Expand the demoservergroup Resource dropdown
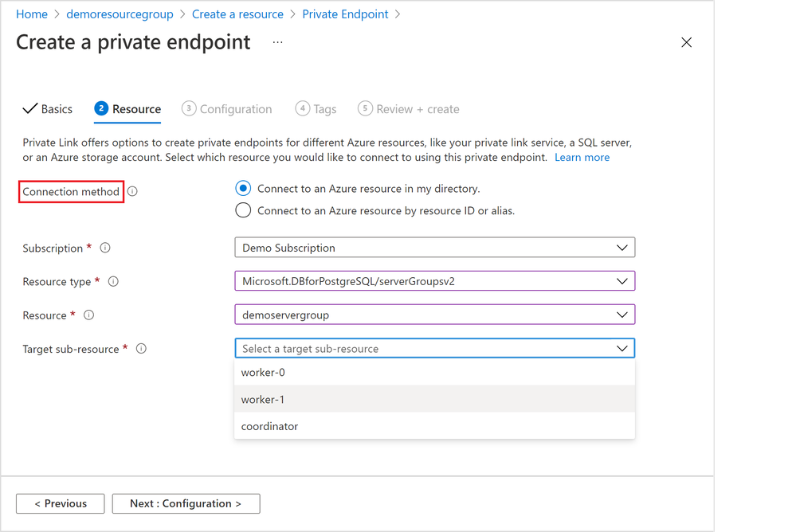The height and width of the screenshot is (532, 796). 434,315
